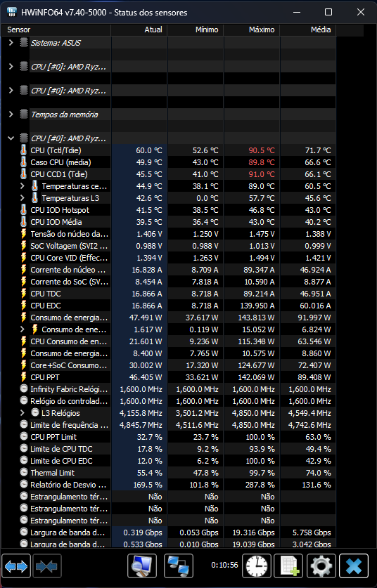This screenshot has width=377, height=588.
Task: Click the HWiNFO64 app icon in title bar
Action: (x=12, y=12)
